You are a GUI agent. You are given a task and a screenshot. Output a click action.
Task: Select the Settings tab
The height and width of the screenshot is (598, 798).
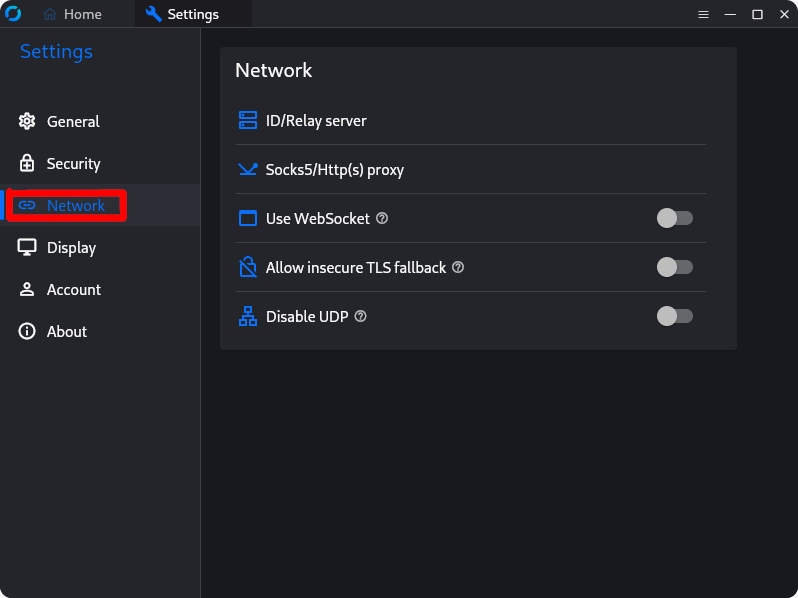[193, 14]
